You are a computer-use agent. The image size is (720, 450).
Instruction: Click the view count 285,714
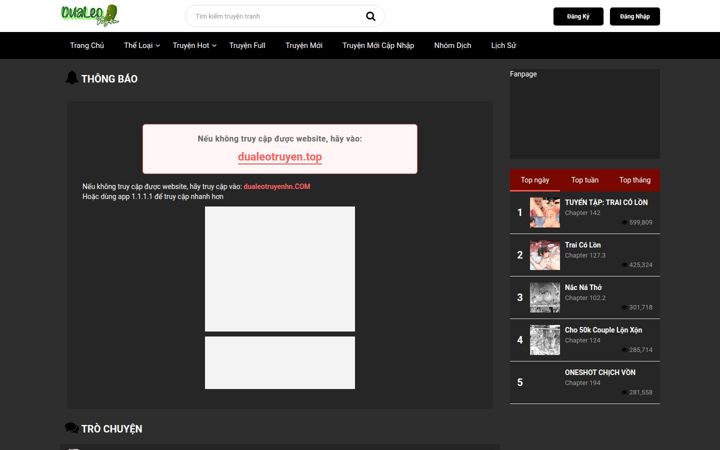(x=640, y=350)
